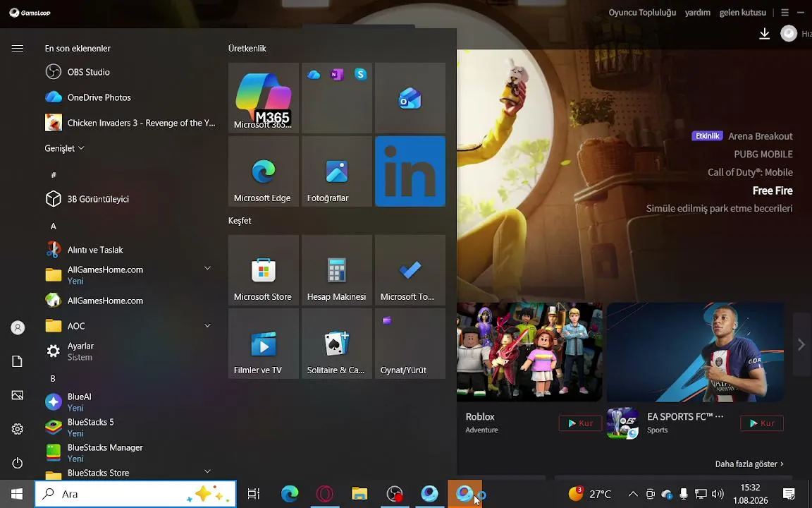Image resolution: width=812 pixels, height=508 pixels.
Task: Click the GameLoop profile avatar
Action: pyautogui.click(x=789, y=34)
